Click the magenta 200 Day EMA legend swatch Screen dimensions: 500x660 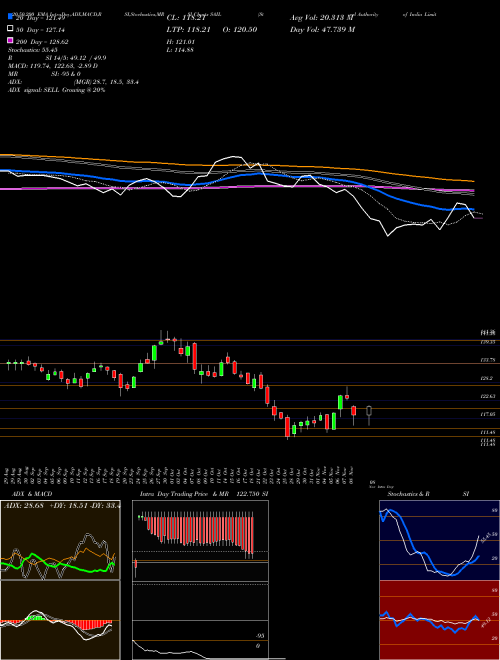[10, 41]
